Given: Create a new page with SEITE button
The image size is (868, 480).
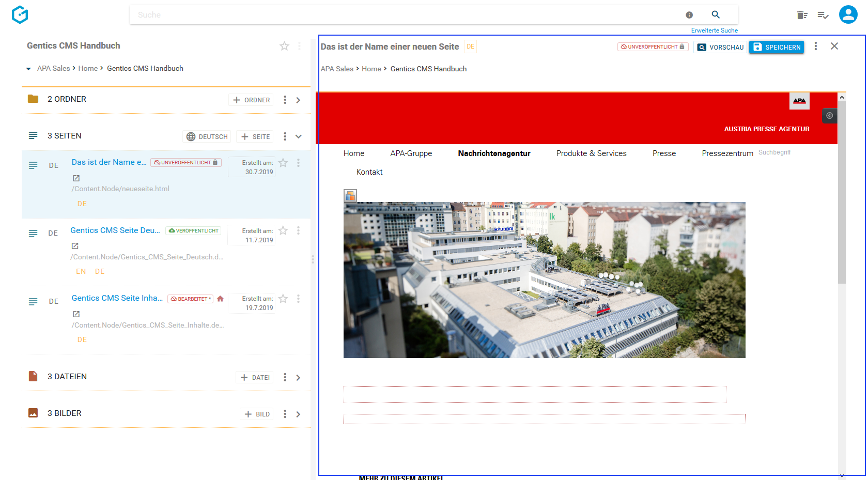Looking at the screenshot, I should point(256,136).
